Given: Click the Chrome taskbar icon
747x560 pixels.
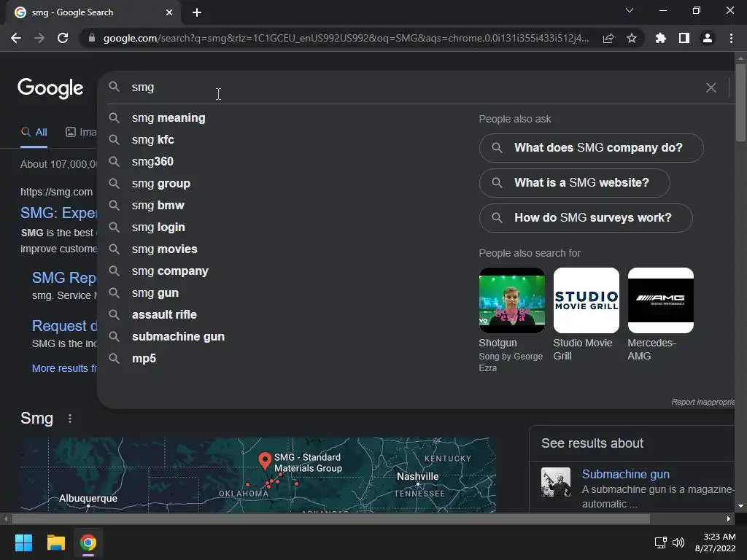Looking at the screenshot, I should [x=88, y=542].
